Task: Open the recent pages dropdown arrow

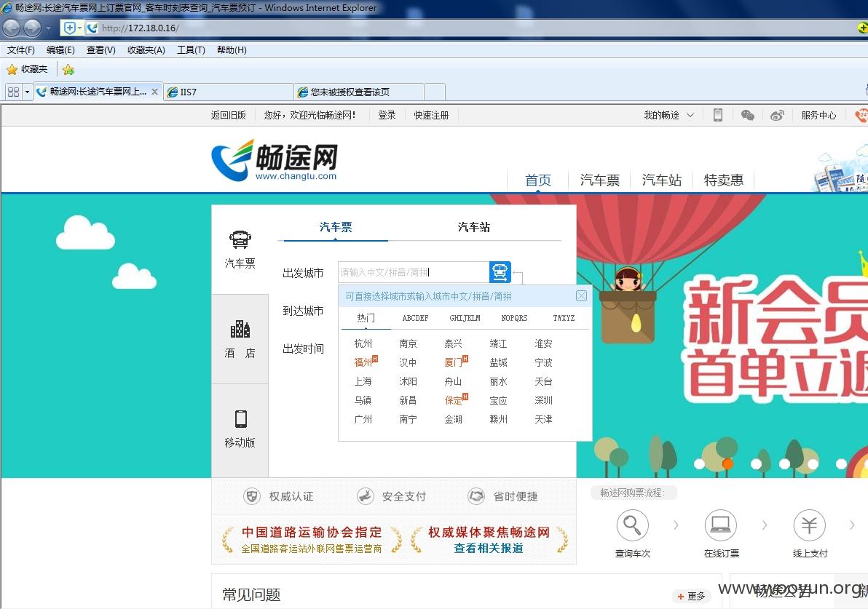Action: click(x=48, y=28)
